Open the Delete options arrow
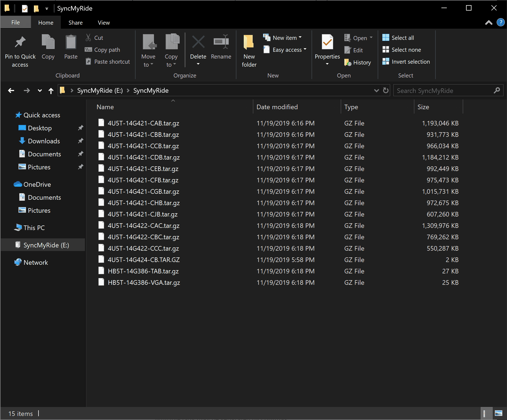This screenshot has height=420, width=507. [x=198, y=64]
